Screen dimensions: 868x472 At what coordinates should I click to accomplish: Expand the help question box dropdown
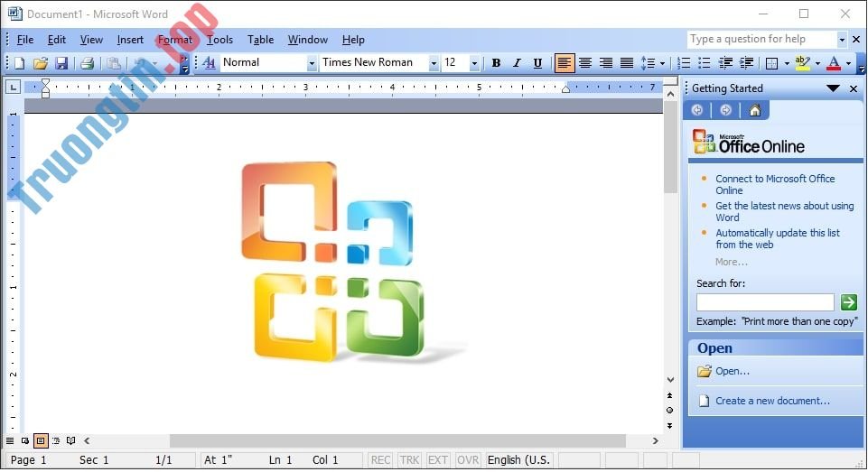click(x=842, y=40)
